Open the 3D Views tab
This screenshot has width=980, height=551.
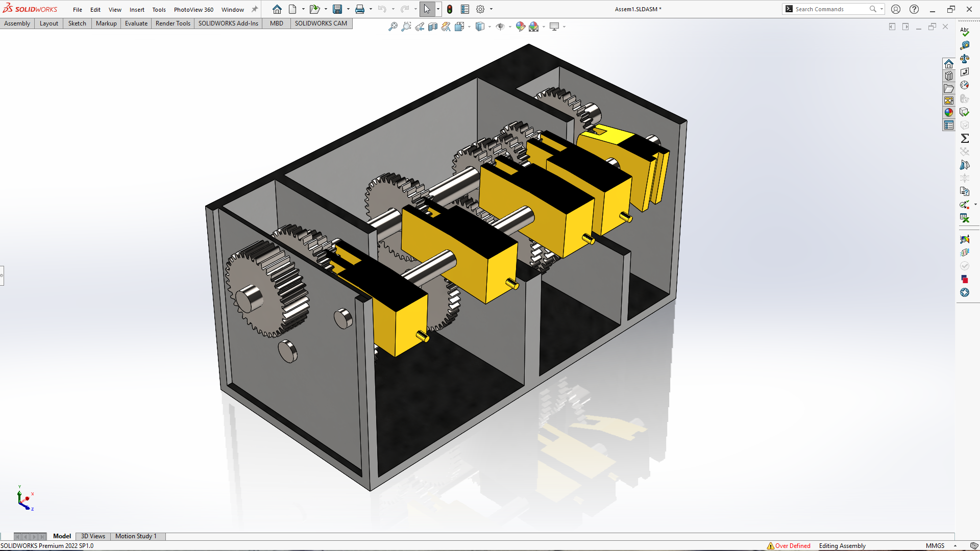[93, 536]
